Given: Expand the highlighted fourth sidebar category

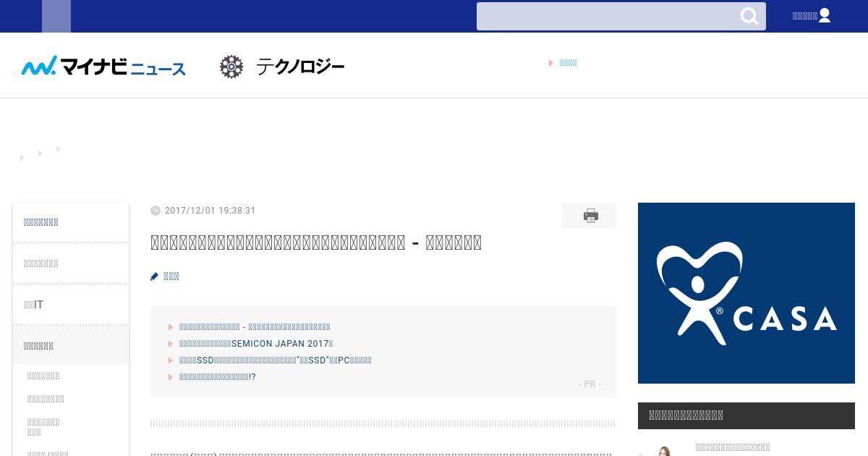Looking at the screenshot, I should (71, 346).
